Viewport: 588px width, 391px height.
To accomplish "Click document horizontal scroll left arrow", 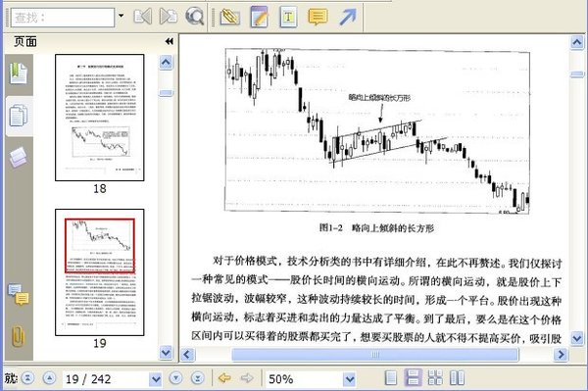I will [187, 355].
